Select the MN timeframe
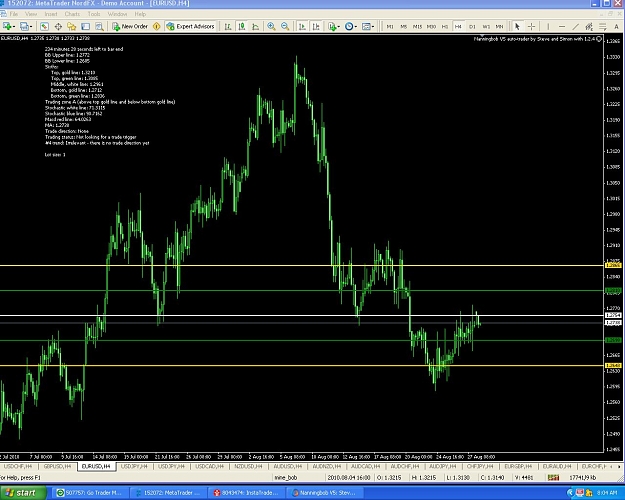625x500 pixels. [x=499, y=27]
